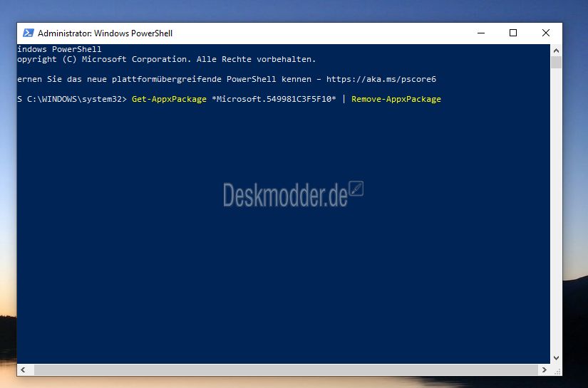Close the Administrator PowerShell window
588x388 pixels.
[546, 33]
